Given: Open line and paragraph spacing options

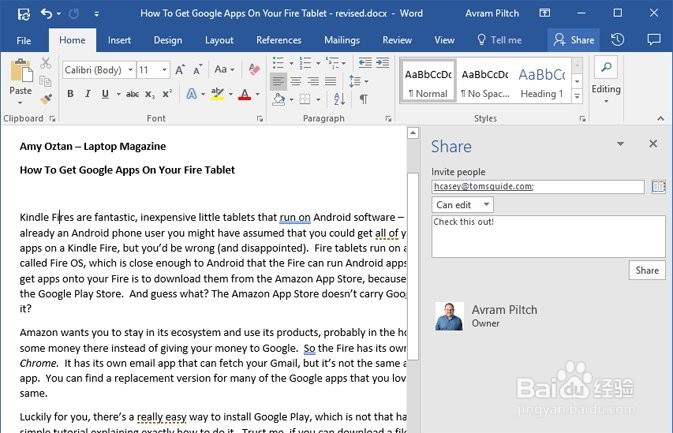Looking at the screenshot, I should click(x=358, y=81).
